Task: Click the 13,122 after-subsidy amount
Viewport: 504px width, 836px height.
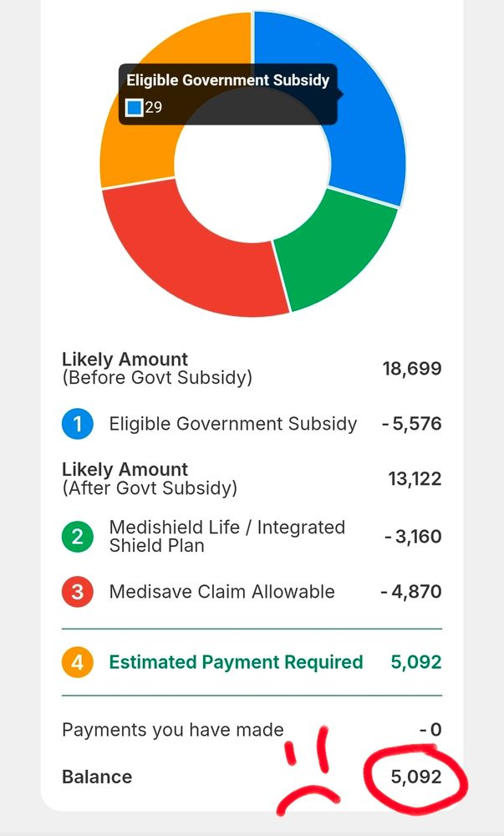Action: [x=415, y=479]
